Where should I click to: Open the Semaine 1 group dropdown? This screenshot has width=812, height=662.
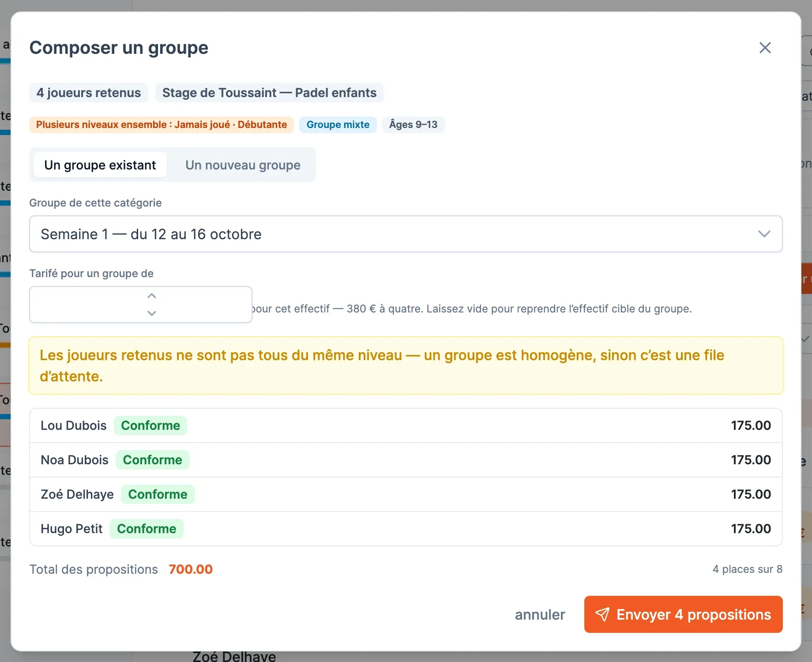tap(406, 234)
